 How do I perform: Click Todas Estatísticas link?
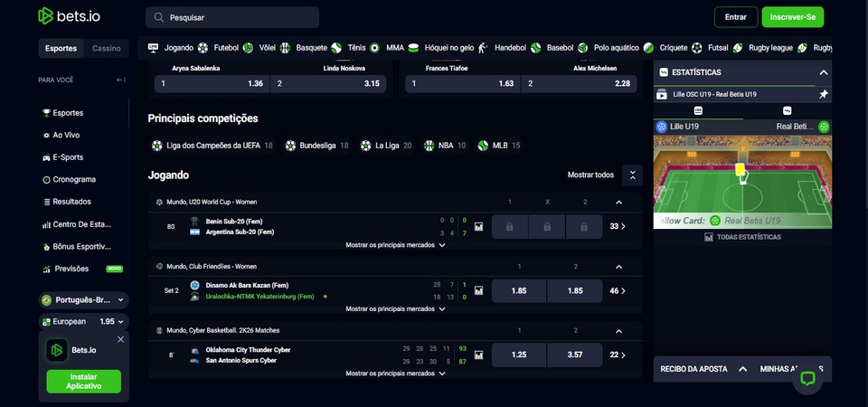coord(743,237)
